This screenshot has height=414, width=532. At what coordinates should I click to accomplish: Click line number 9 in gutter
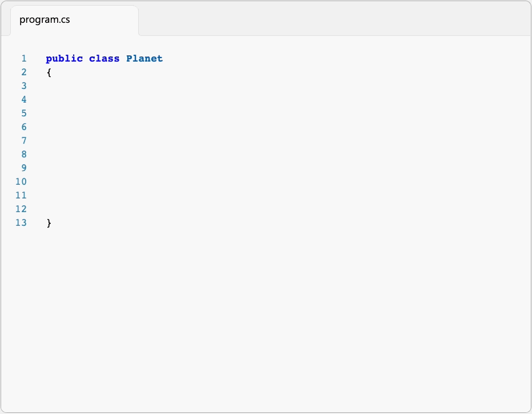pyautogui.click(x=24, y=168)
